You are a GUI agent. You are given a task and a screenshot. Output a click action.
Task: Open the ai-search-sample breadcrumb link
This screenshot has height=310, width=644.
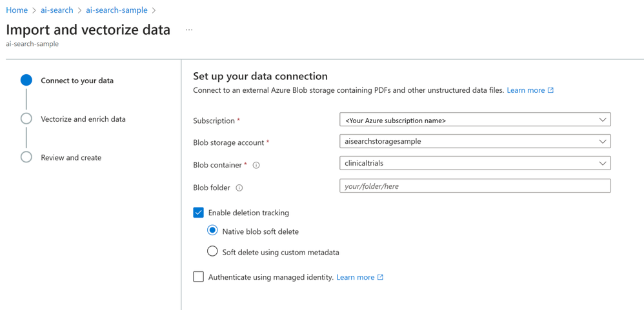[116, 10]
